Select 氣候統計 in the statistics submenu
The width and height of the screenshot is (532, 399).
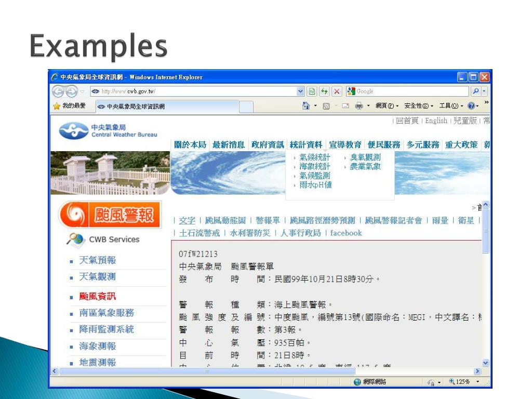(314, 157)
